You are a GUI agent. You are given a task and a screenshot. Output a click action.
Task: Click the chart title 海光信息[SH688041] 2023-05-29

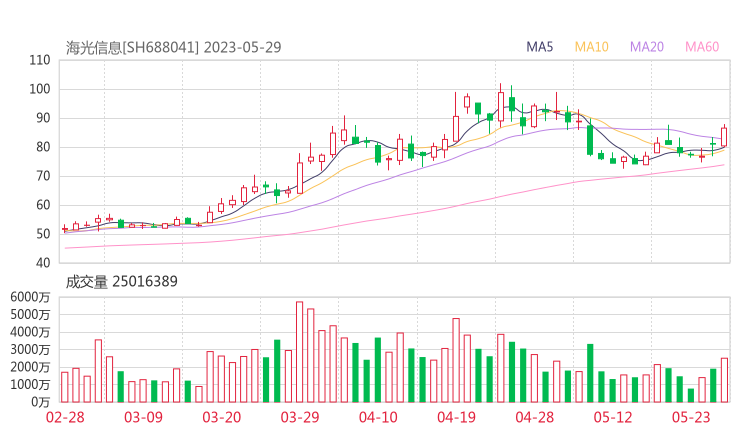[173, 47]
